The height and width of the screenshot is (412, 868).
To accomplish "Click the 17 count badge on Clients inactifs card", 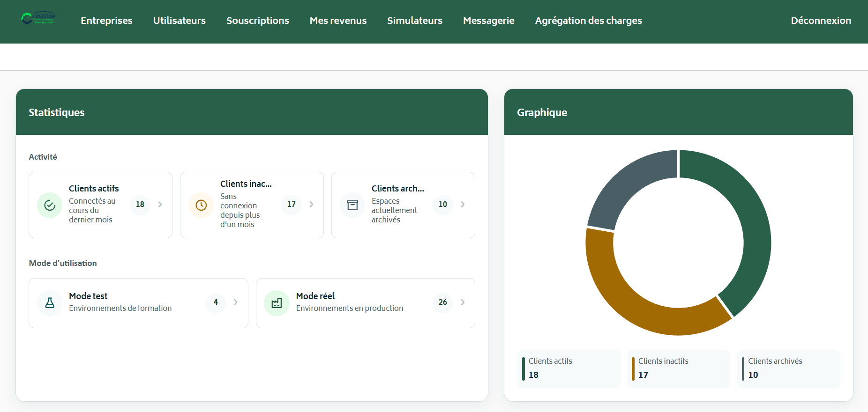I will 292,204.
